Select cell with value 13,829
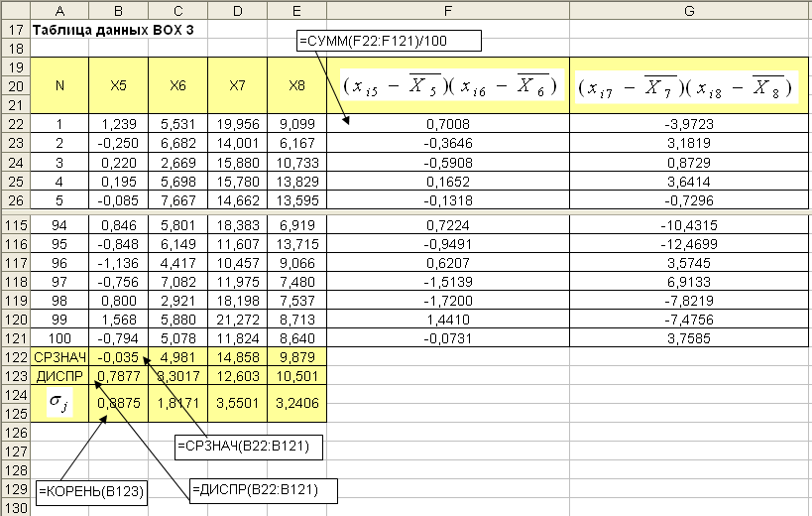This screenshot has width=812, height=516. tap(296, 182)
